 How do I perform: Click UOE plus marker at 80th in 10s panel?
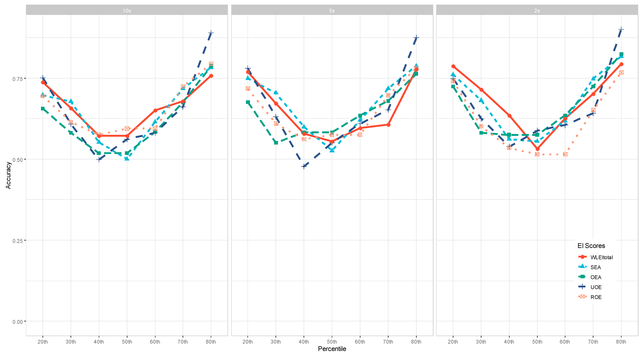tap(211, 33)
